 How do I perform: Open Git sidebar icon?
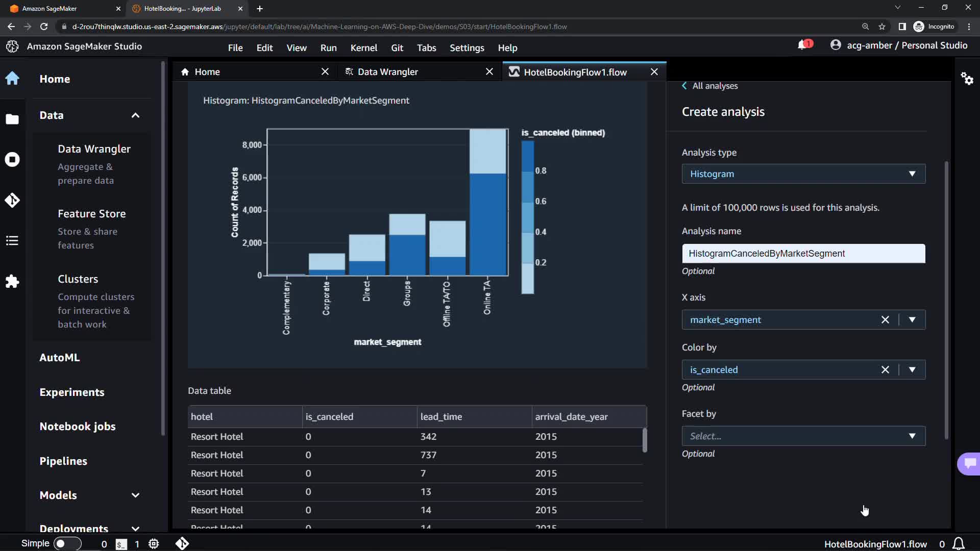[x=12, y=200]
